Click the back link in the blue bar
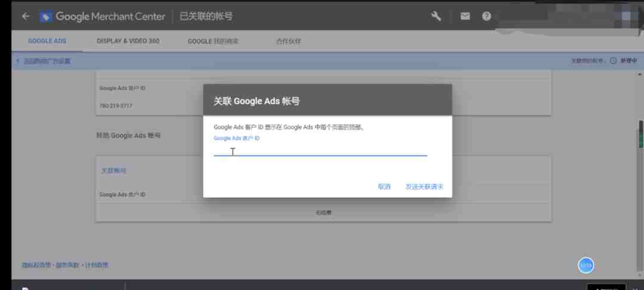 tap(44, 61)
